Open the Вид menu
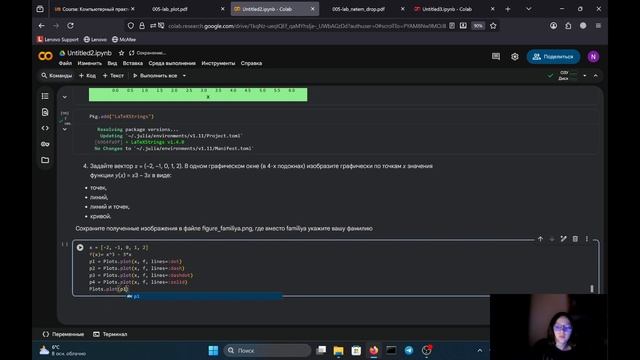The width and height of the screenshot is (640, 360). click(112, 63)
